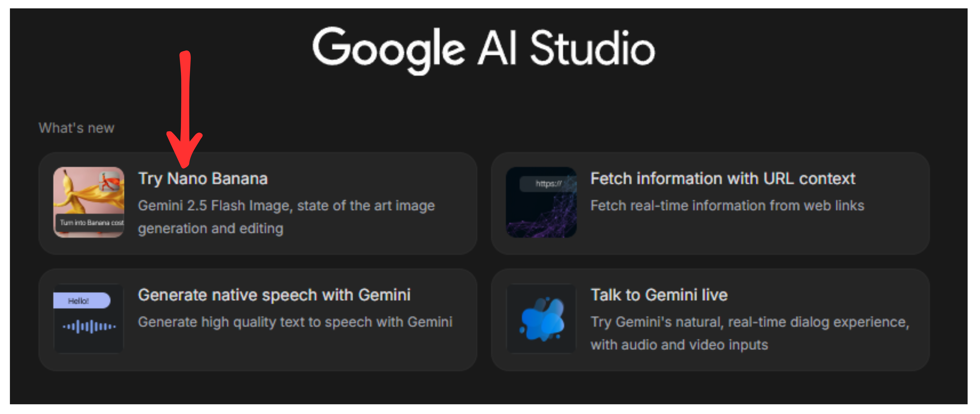
Task: Click the blue Gemini live blob icon
Action: click(542, 319)
